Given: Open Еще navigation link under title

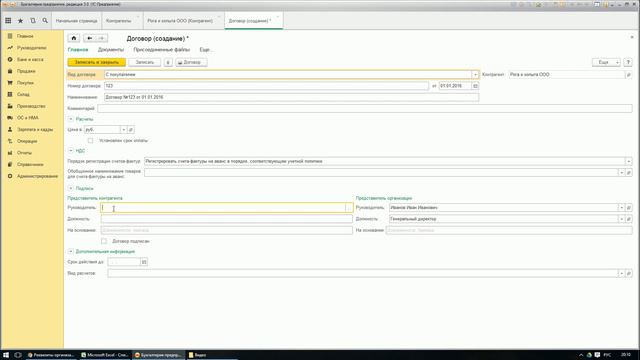Looking at the screenshot, I should (205, 50).
